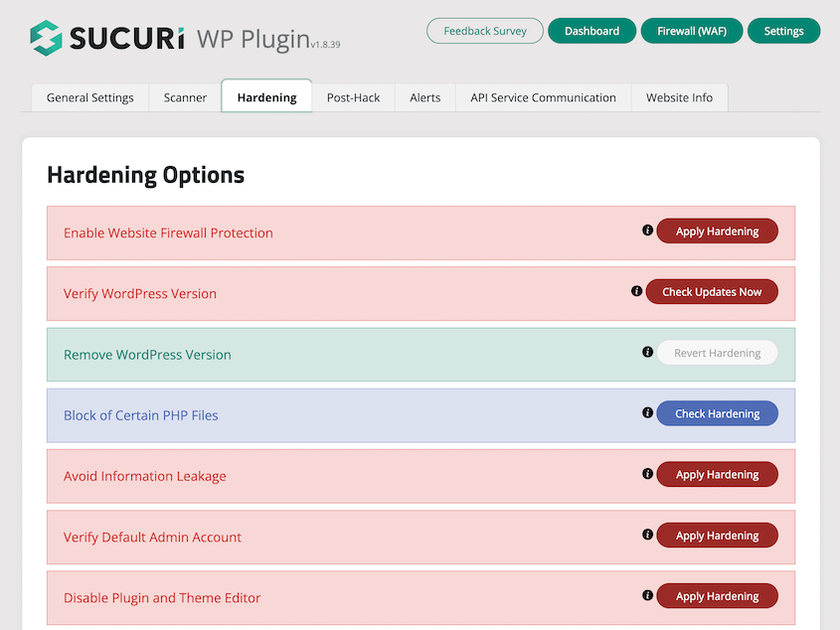The image size is (840, 630).
Task: Click the Sucuri logo icon
Action: pyautogui.click(x=46, y=38)
